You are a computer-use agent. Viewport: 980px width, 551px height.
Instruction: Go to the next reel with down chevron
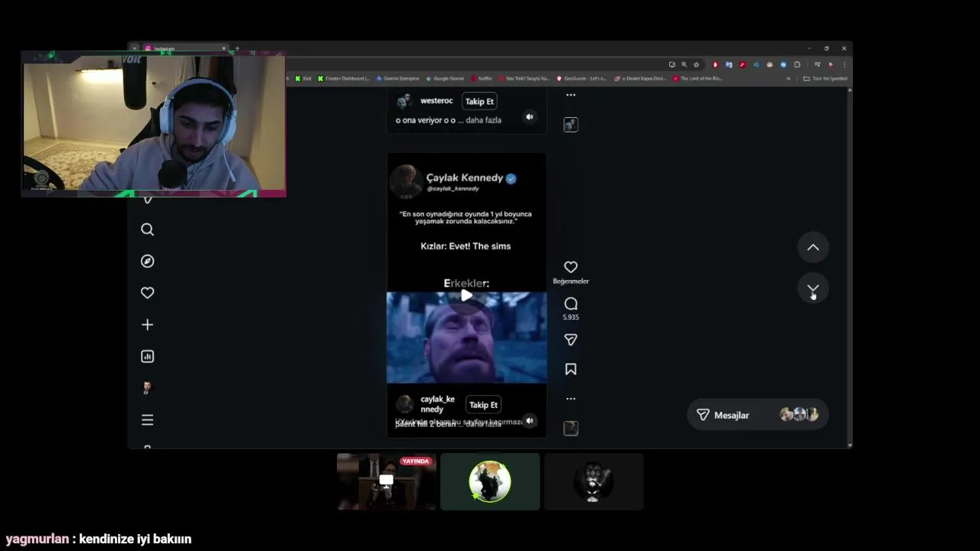pos(813,289)
